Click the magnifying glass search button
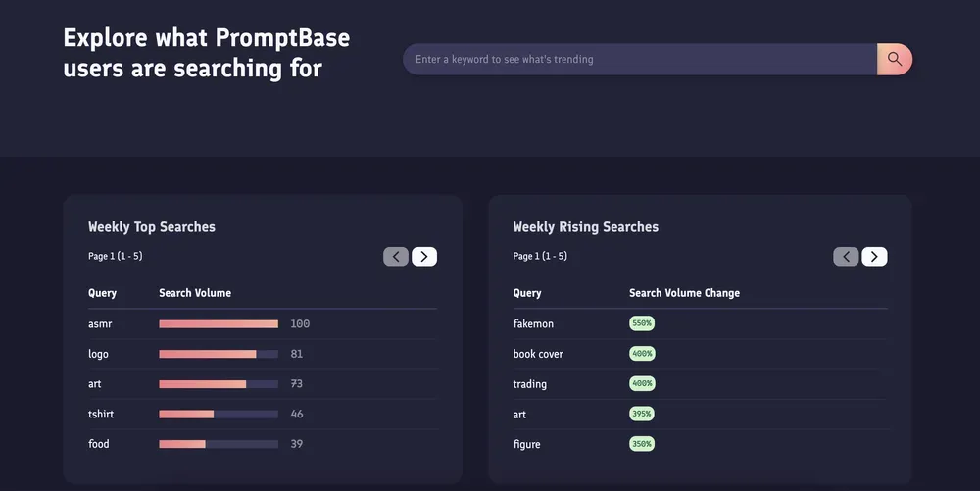The height and width of the screenshot is (491, 980). [894, 59]
